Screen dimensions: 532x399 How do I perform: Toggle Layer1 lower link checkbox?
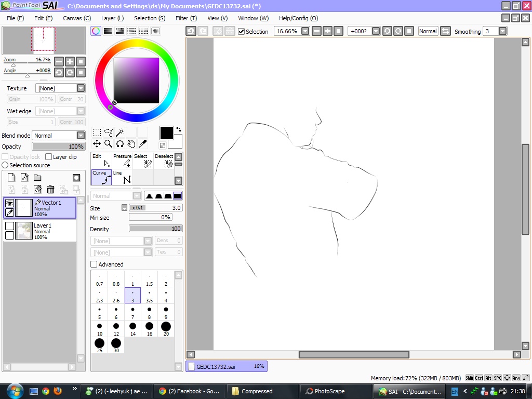coord(9,235)
